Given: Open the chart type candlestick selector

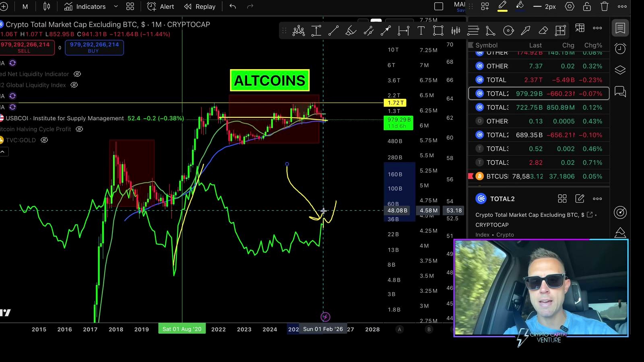Looking at the screenshot, I should pos(47,6).
